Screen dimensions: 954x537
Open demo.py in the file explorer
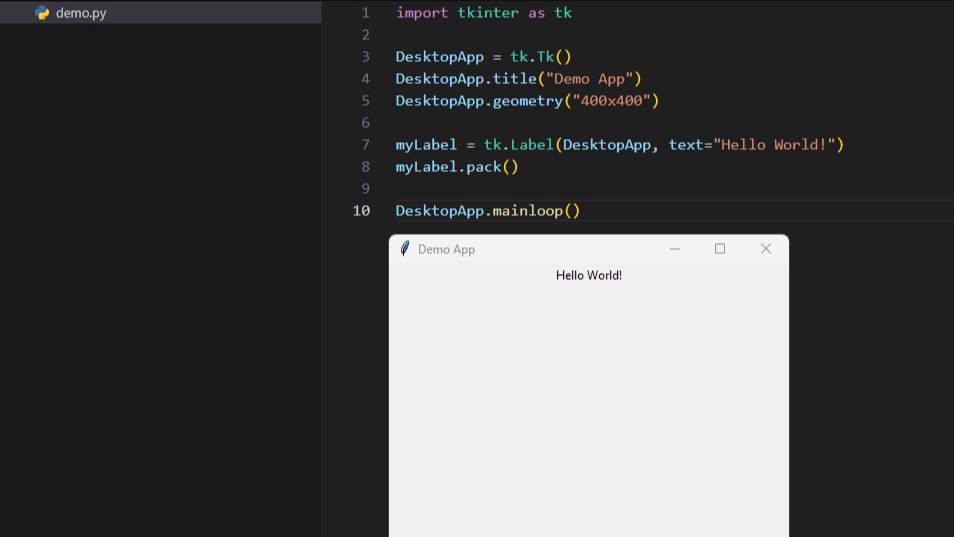(81, 13)
